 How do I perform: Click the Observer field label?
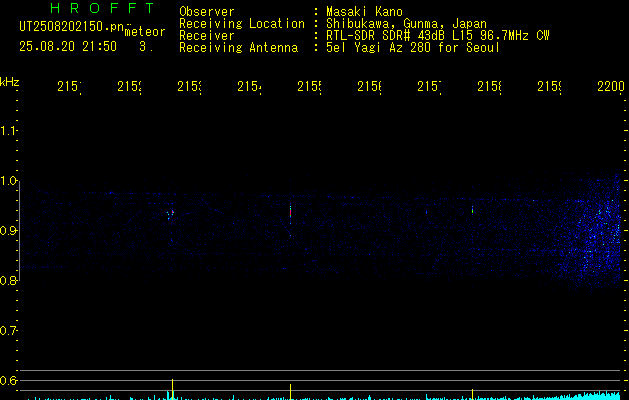coord(207,12)
